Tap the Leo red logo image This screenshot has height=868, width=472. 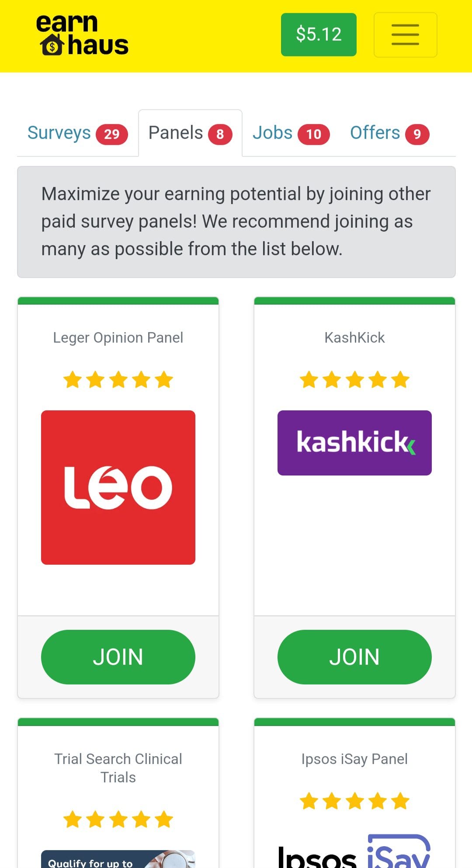(x=118, y=487)
